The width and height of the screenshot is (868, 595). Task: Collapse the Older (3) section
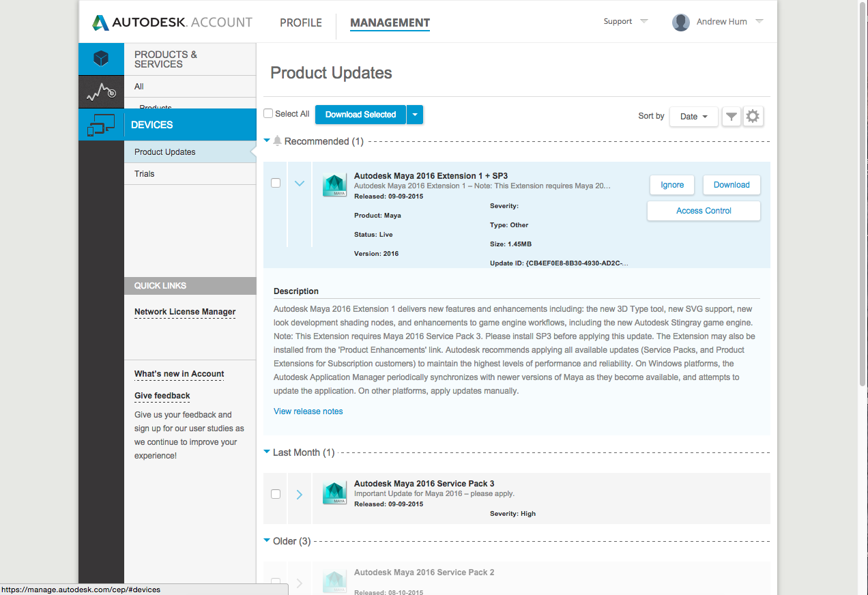(x=267, y=541)
